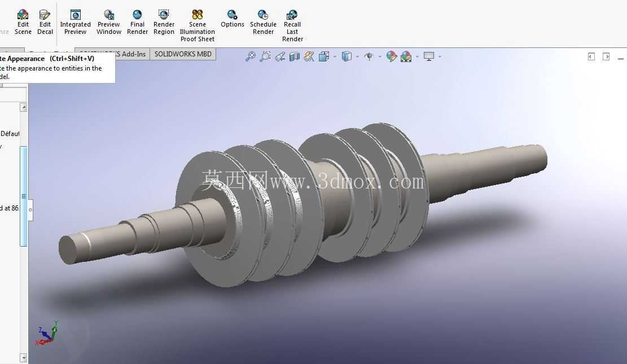This screenshot has height=364, width=627.
Task: Click right split-panel arrow icon at top right
Action: click(x=606, y=57)
